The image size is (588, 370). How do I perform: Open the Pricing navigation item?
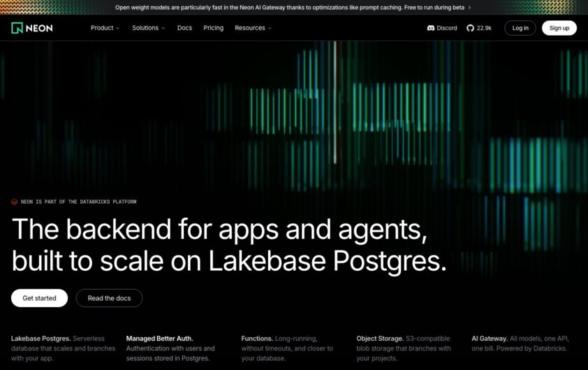coord(214,28)
